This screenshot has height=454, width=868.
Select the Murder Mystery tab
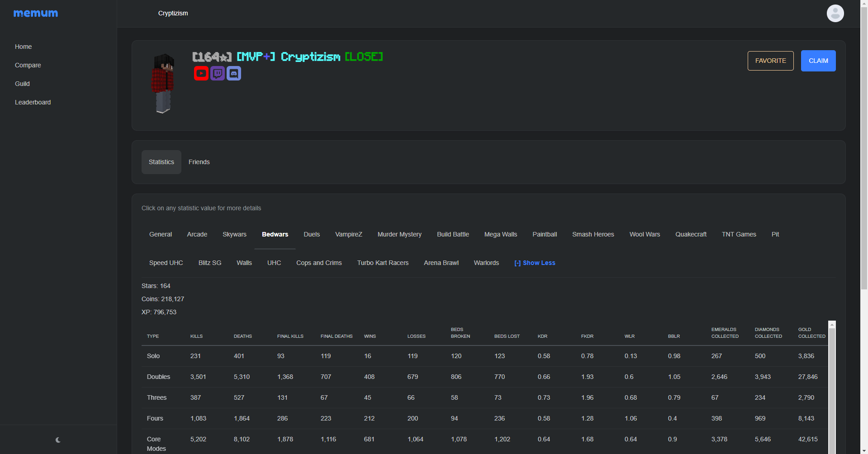coord(399,234)
